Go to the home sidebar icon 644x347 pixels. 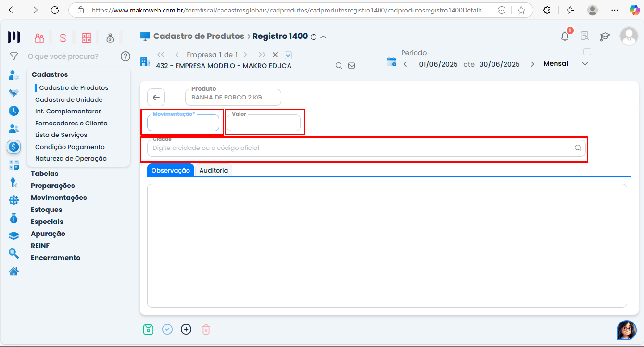click(14, 272)
